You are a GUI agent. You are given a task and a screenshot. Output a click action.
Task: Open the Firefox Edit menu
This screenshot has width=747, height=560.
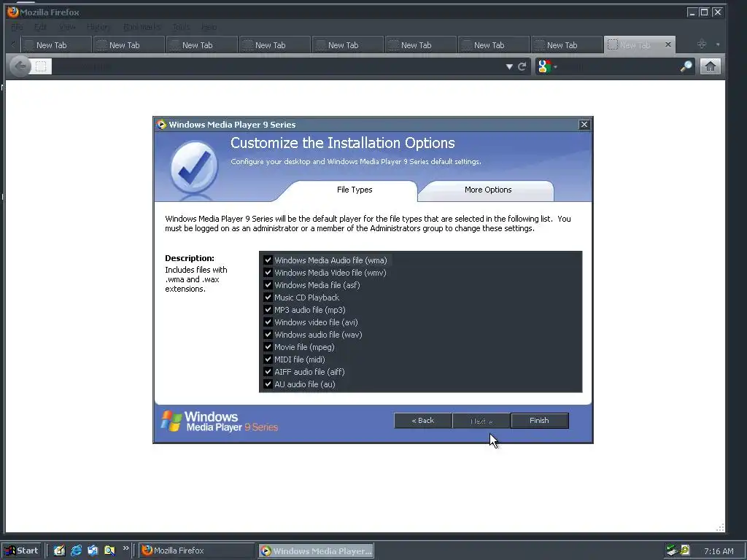click(41, 27)
